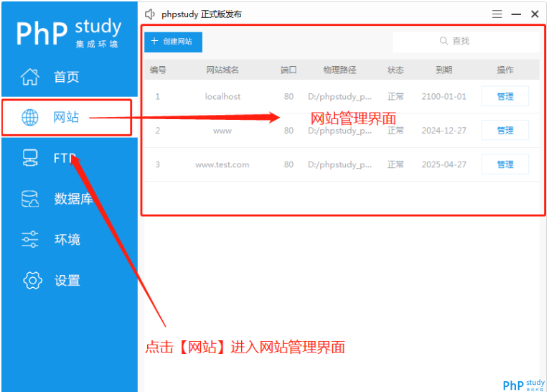Click the path cell in localhost row

click(x=339, y=97)
